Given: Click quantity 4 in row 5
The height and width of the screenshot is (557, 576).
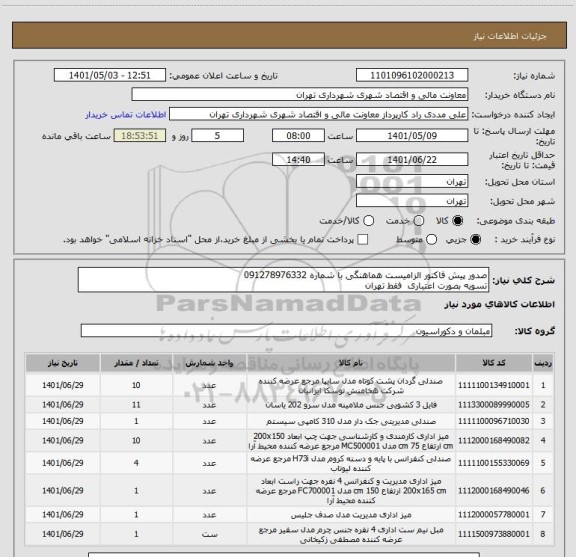Looking at the screenshot, I should tap(136, 463).
